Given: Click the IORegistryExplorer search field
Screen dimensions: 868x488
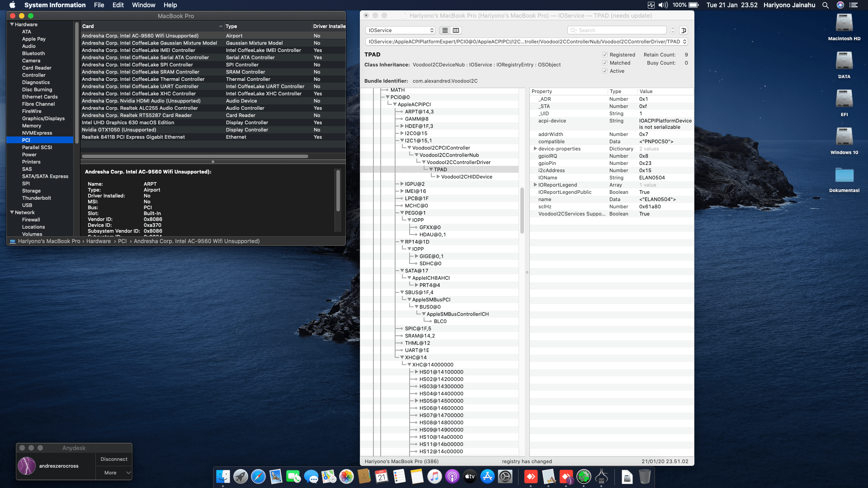Looking at the screenshot, I should pyautogui.click(x=617, y=30).
